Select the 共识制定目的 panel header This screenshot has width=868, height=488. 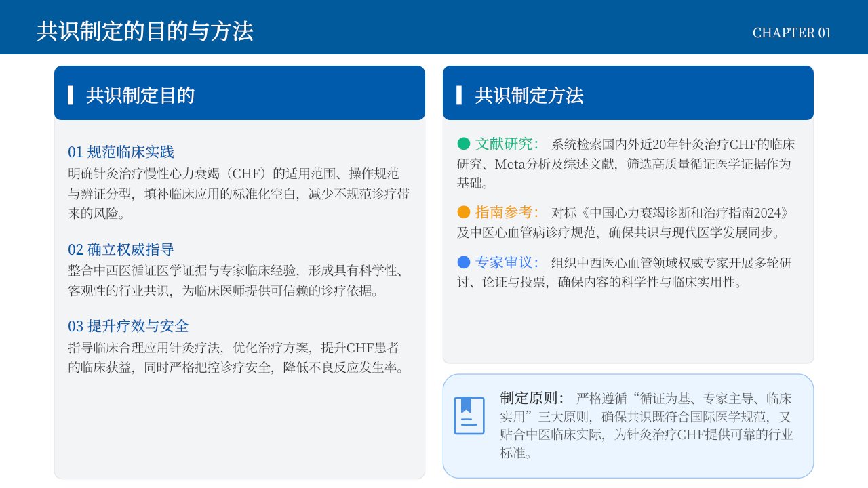(x=239, y=93)
